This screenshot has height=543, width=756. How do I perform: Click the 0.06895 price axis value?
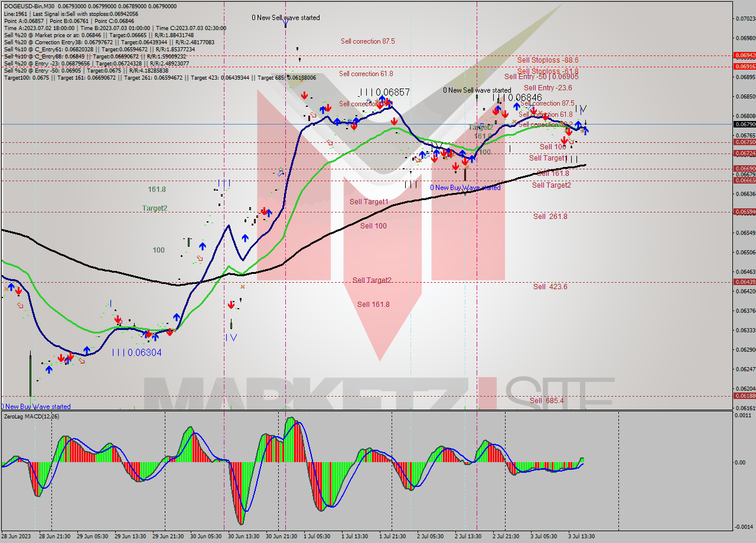[x=744, y=77]
